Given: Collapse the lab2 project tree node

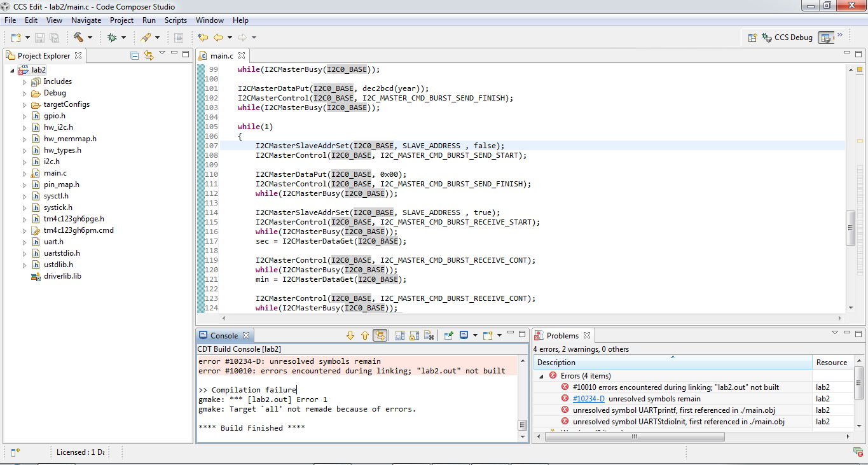Looking at the screenshot, I should pyautogui.click(x=12, y=70).
